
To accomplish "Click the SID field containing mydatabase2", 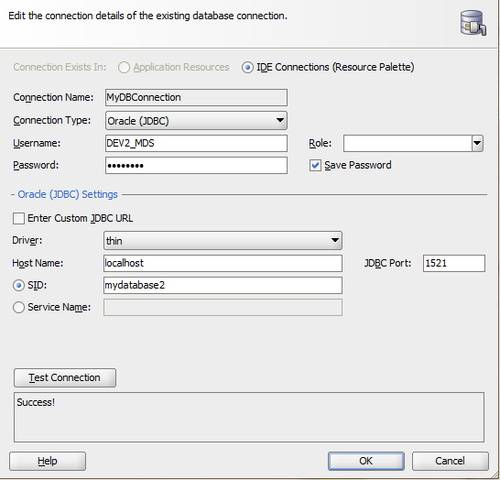I will 223,285.
